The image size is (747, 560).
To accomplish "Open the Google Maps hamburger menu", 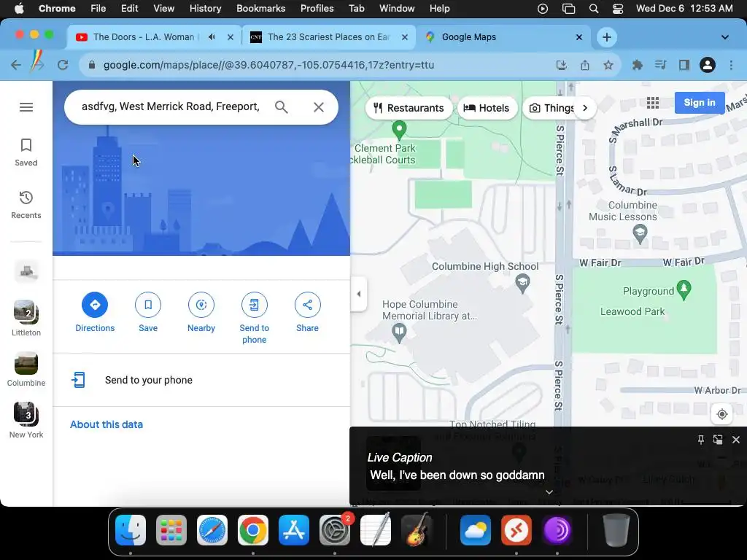I will (26, 107).
